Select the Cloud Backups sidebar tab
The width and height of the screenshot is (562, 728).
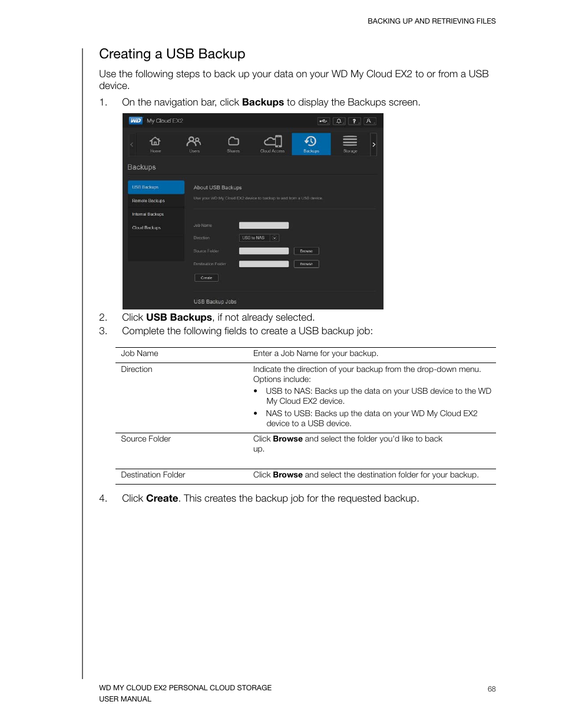pos(156,228)
